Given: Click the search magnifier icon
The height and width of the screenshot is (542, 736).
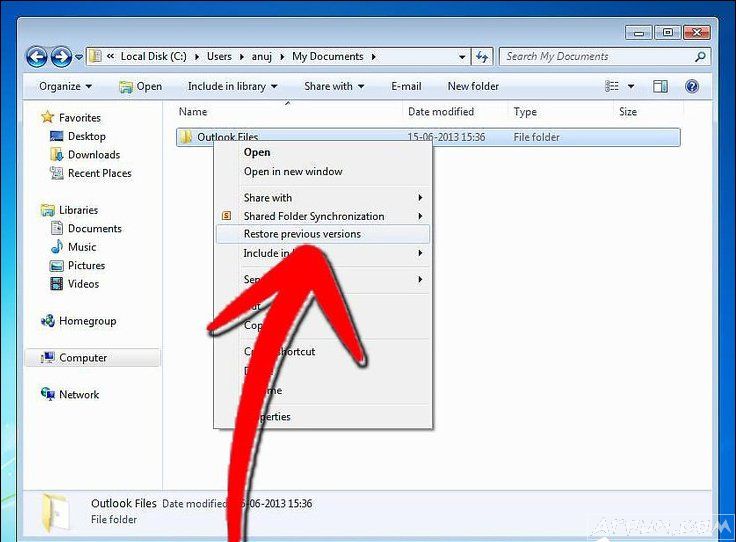Looking at the screenshot, I should click(x=700, y=57).
